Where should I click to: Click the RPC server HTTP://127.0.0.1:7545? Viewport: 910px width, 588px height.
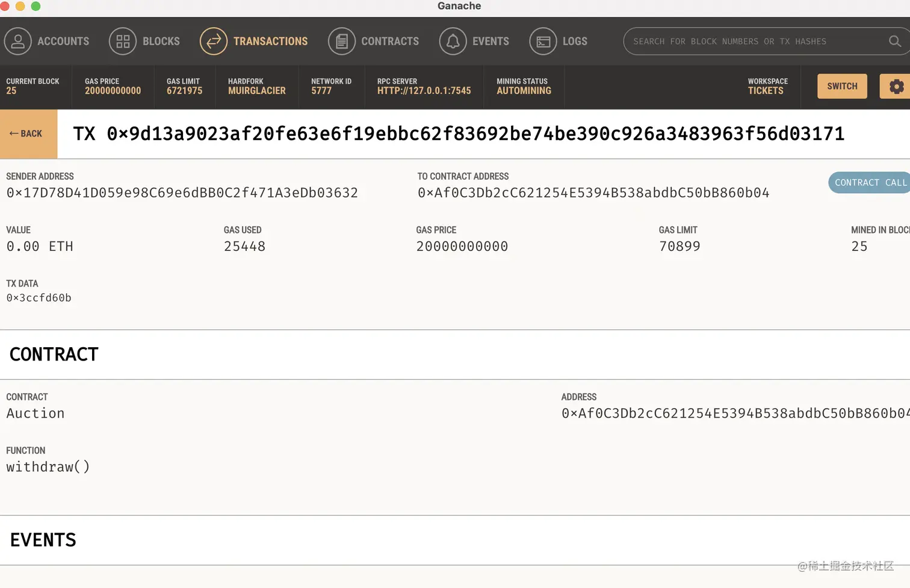(424, 91)
